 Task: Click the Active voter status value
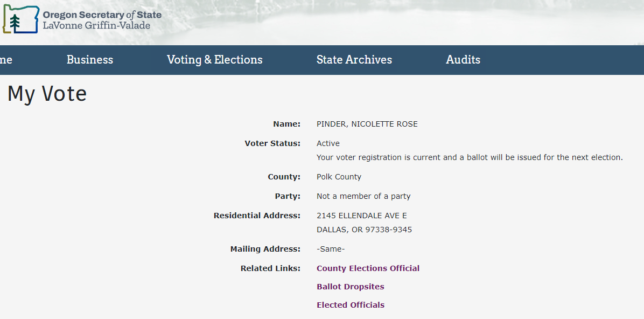point(328,143)
